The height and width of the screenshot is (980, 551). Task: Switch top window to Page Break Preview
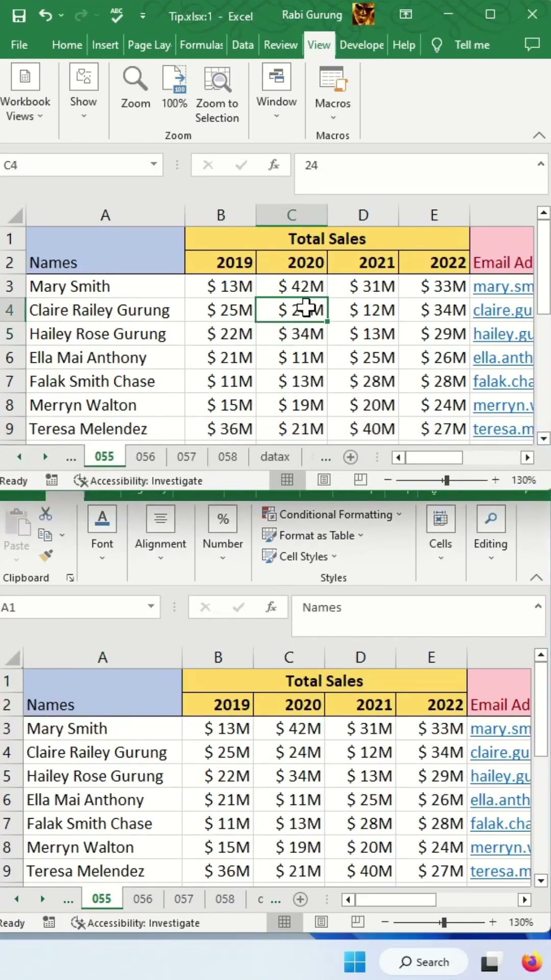(x=360, y=480)
